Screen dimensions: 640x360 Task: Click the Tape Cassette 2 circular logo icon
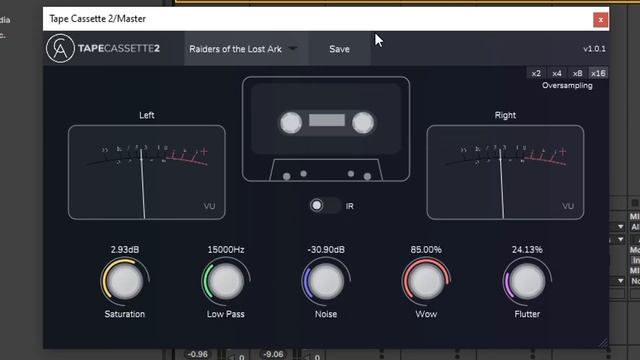60,48
